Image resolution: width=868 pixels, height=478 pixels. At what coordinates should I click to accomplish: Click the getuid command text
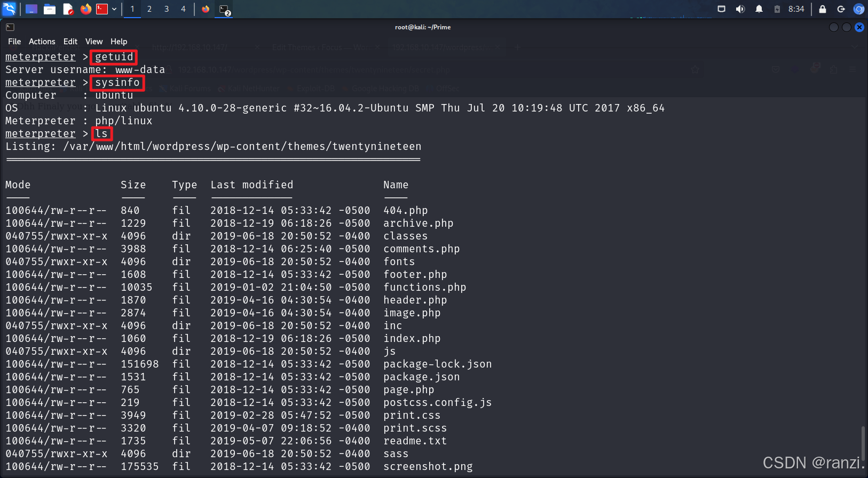114,57
